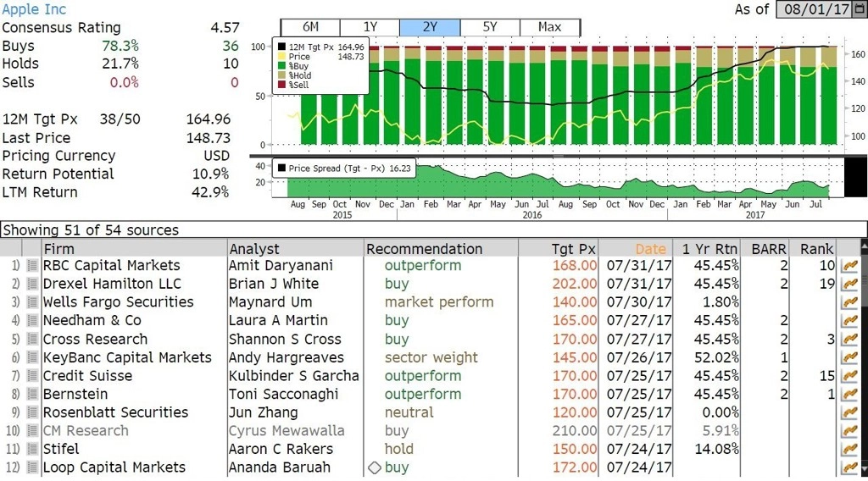The height and width of the screenshot is (481, 868).
Task: Open report document icon for Stifel
Action: (x=32, y=448)
